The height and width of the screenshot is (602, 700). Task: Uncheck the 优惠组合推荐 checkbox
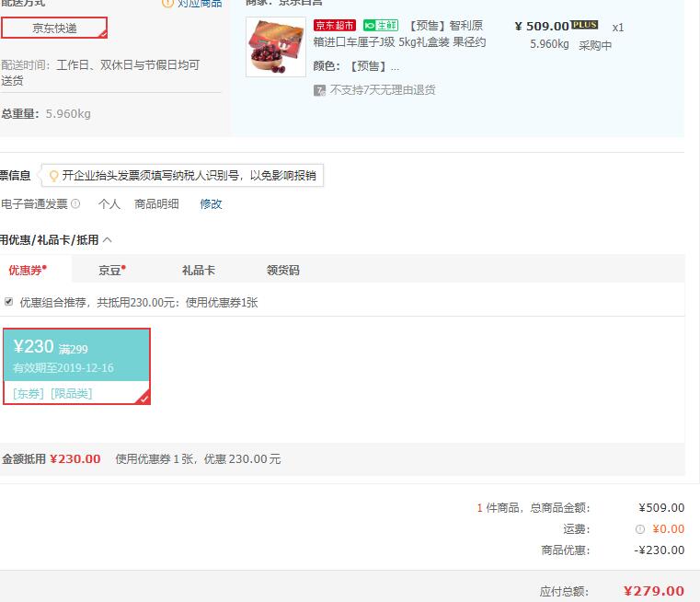coord(8,302)
